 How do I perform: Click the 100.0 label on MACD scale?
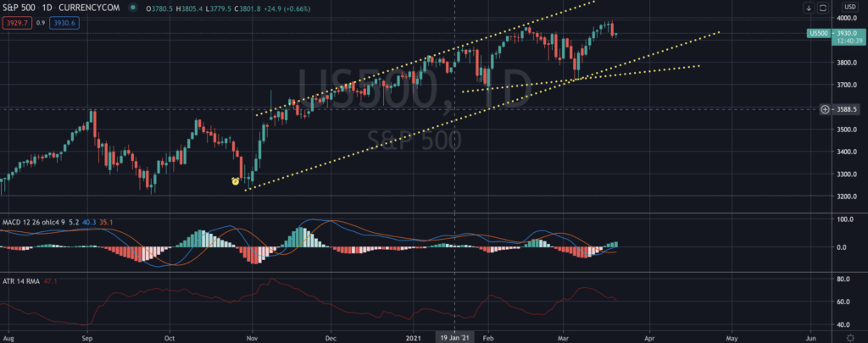point(845,220)
